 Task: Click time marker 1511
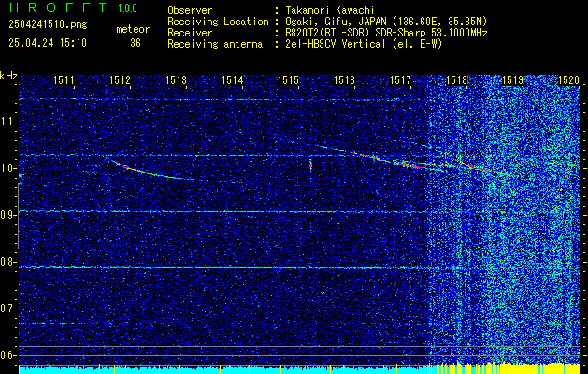64,79
